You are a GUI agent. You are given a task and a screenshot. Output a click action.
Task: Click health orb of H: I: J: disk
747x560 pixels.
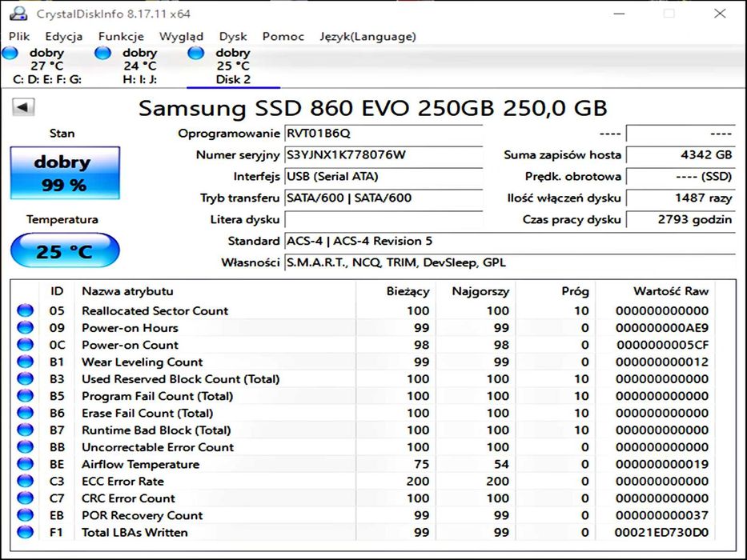pyautogui.click(x=103, y=53)
